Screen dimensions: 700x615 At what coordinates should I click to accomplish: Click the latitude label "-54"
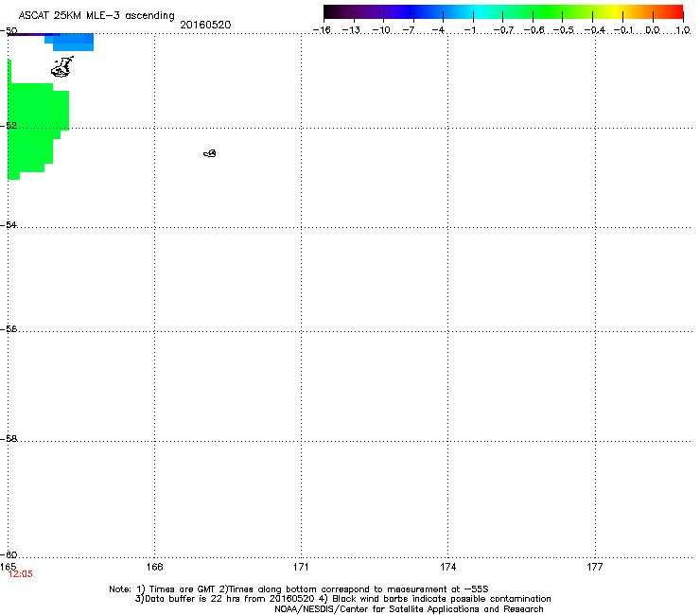click(x=9, y=224)
